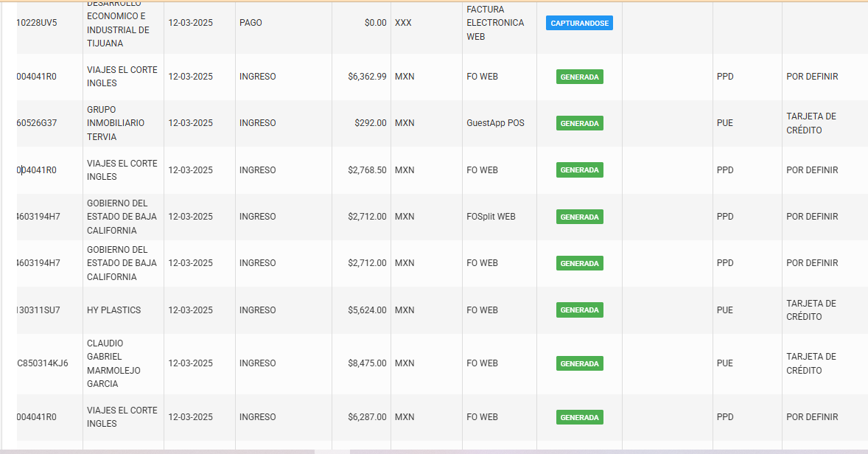The height and width of the screenshot is (454, 868).
Task: Click the blue CAPTURANDOSE status badge
Action: click(x=579, y=23)
